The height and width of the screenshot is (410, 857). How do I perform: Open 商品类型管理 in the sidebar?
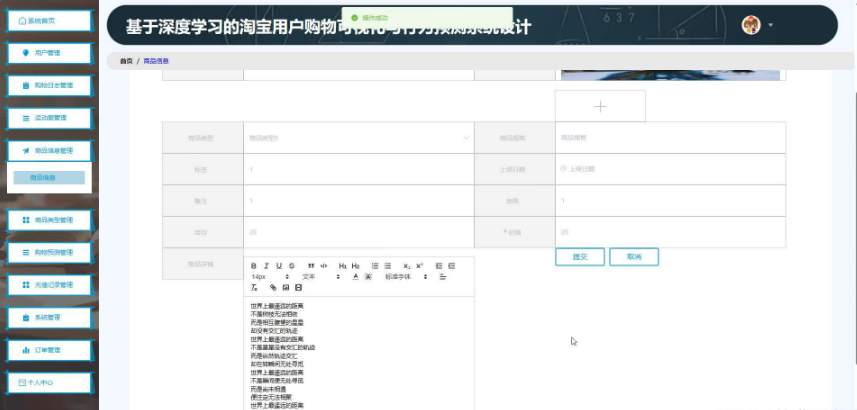[x=49, y=220]
